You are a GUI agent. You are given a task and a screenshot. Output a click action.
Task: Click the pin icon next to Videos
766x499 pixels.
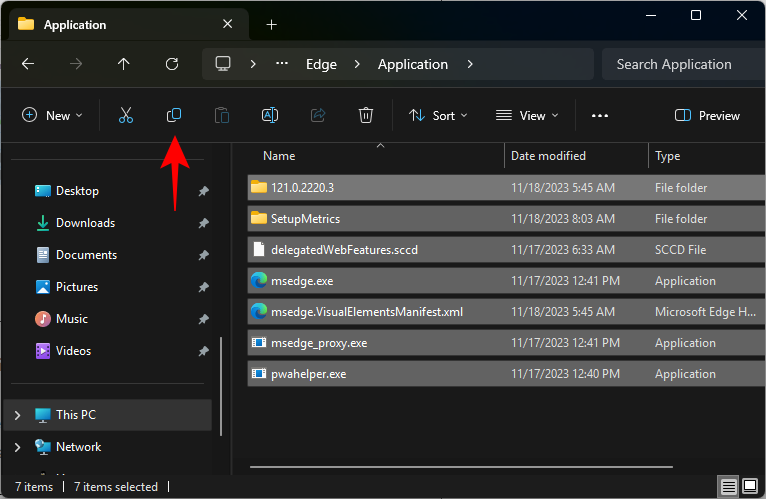coord(203,351)
